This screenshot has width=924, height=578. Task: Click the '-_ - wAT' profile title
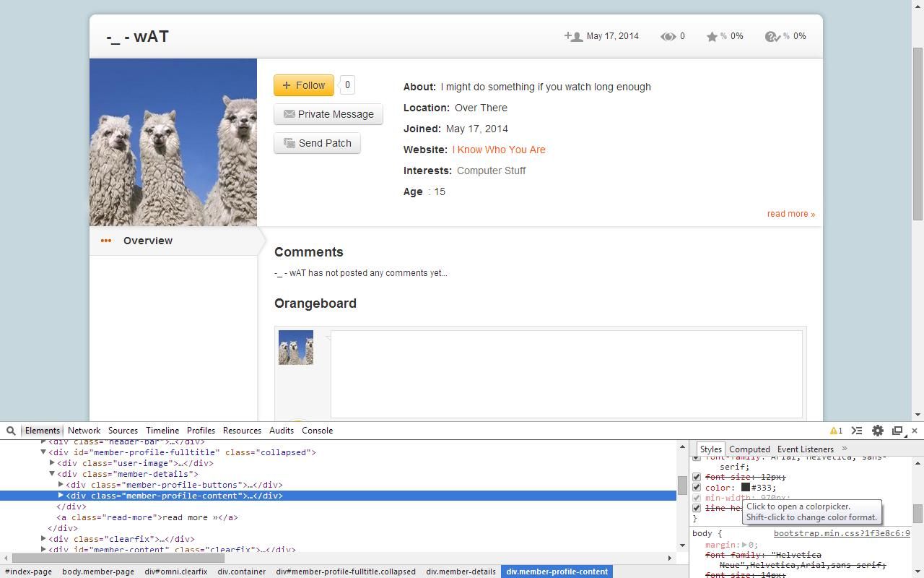coord(137,36)
